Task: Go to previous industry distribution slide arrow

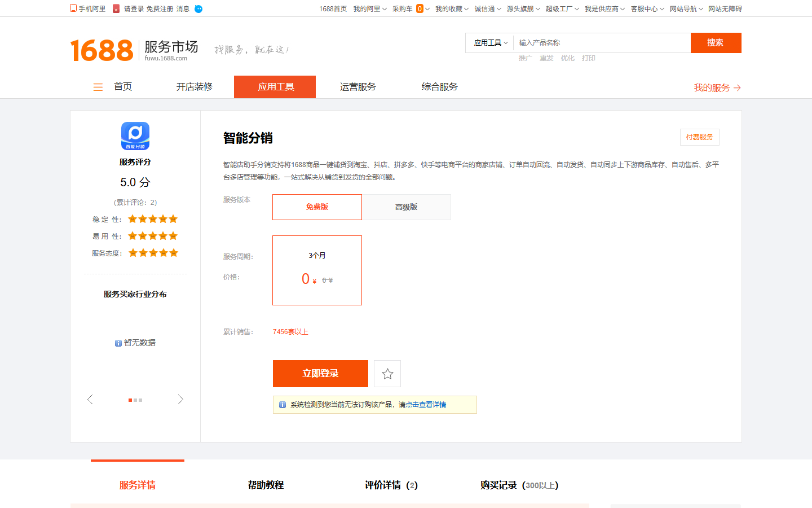Action: pyautogui.click(x=90, y=400)
